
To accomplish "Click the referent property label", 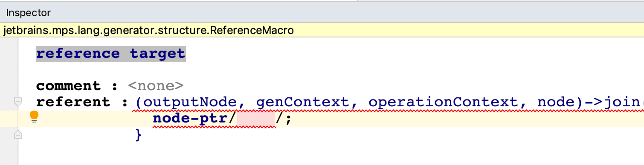I will click(x=73, y=102).
